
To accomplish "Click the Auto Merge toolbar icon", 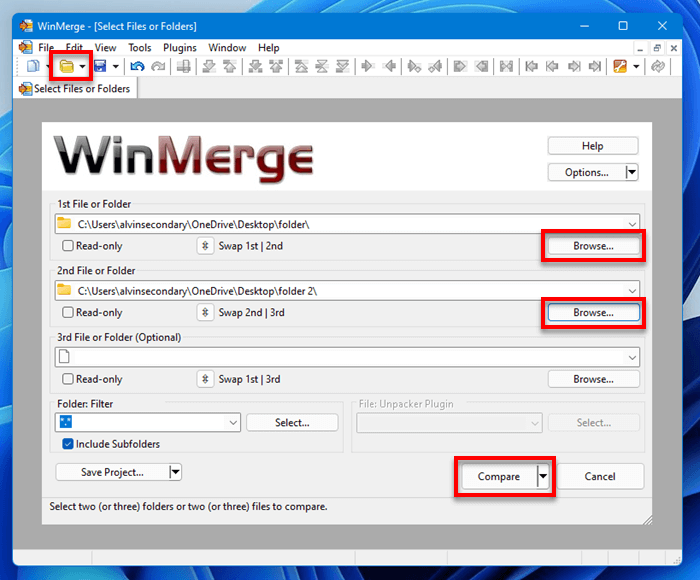I will click(506, 67).
